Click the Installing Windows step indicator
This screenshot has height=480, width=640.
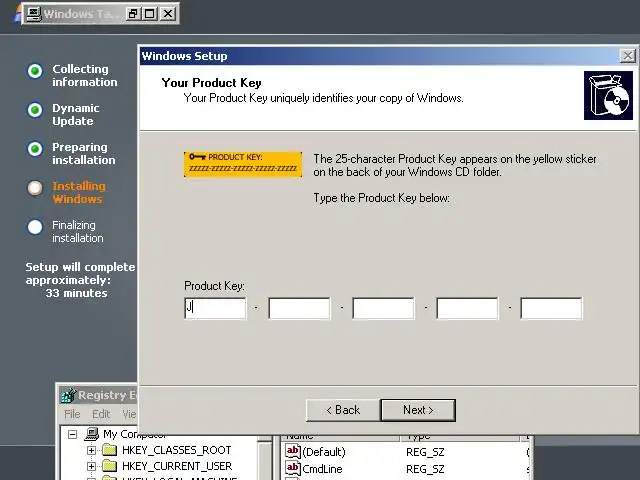pyautogui.click(x=35, y=188)
